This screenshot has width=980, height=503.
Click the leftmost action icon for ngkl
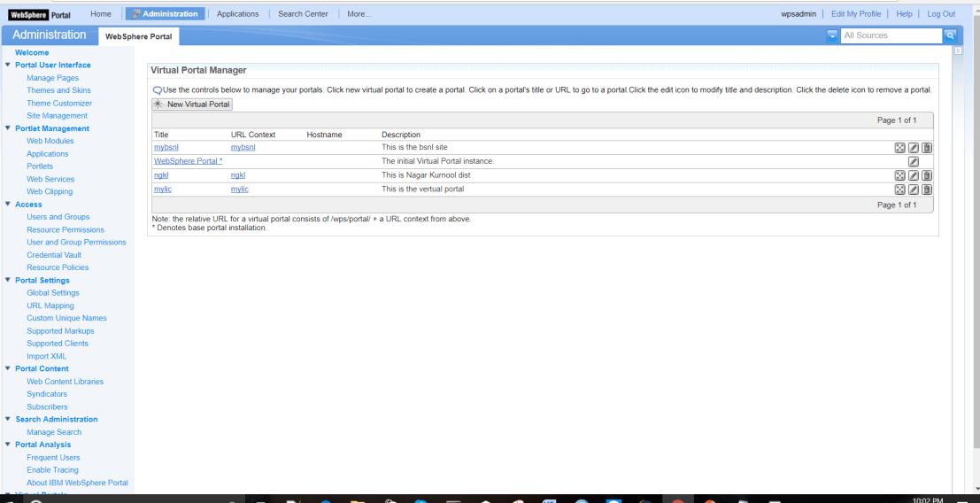(899, 175)
